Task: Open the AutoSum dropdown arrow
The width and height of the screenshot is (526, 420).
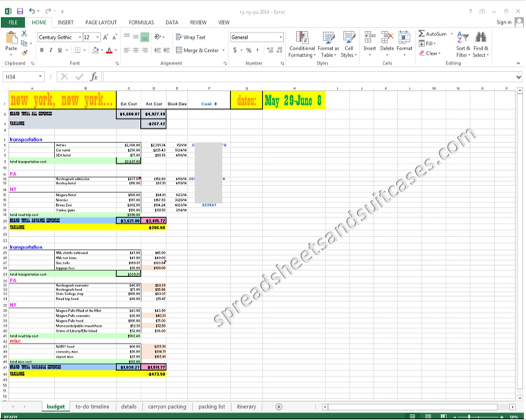Action: [452, 34]
